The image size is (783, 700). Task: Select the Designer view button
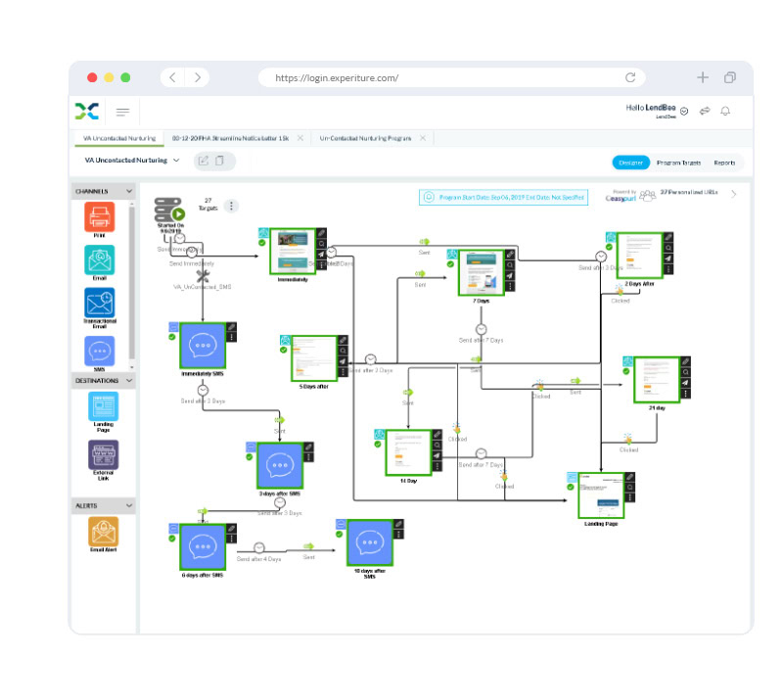click(630, 163)
